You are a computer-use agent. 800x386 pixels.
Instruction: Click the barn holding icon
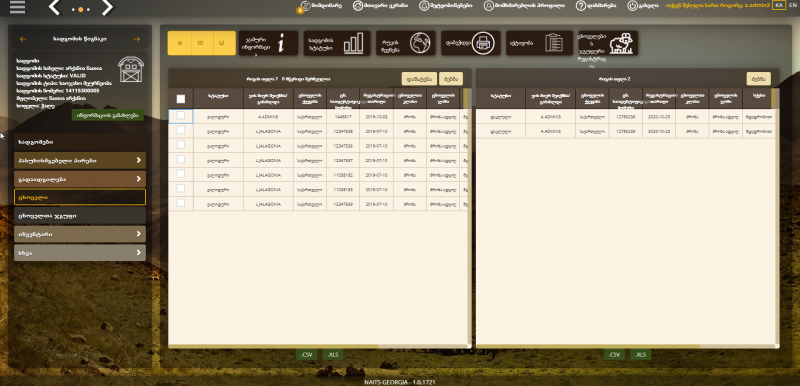coord(131,69)
